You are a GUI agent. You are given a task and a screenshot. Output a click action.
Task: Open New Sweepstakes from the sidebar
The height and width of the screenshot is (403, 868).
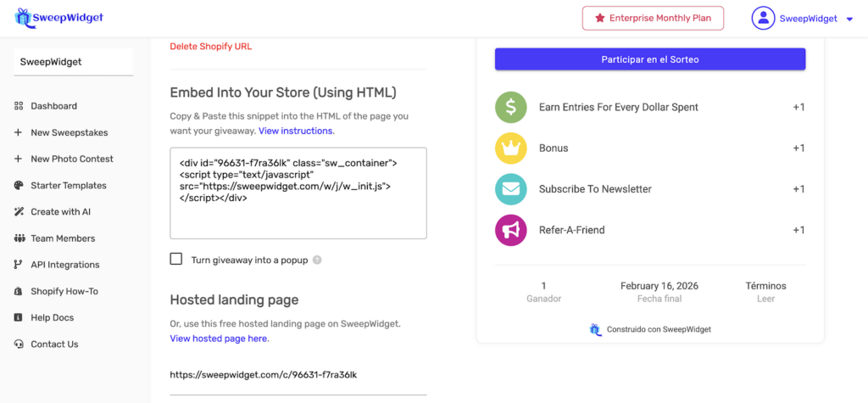click(69, 132)
